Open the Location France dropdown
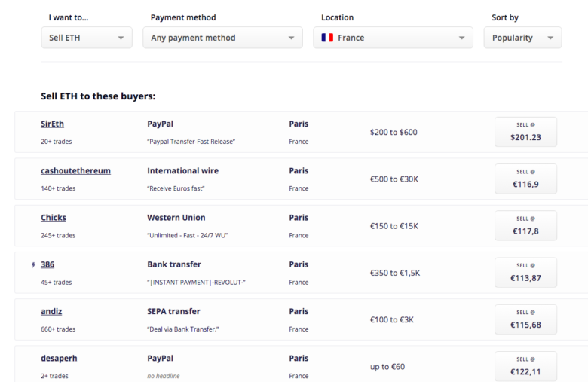588x382 pixels. click(x=393, y=38)
